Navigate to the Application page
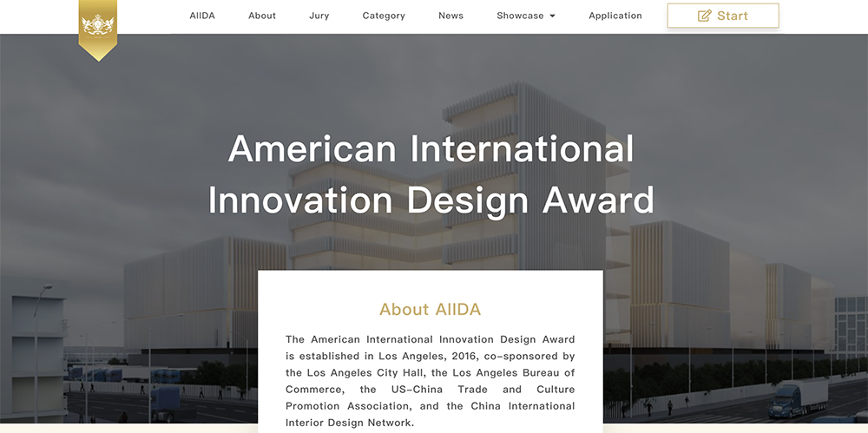Image resolution: width=868 pixels, height=433 pixels. pyautogui.click(x=615, y=16)
